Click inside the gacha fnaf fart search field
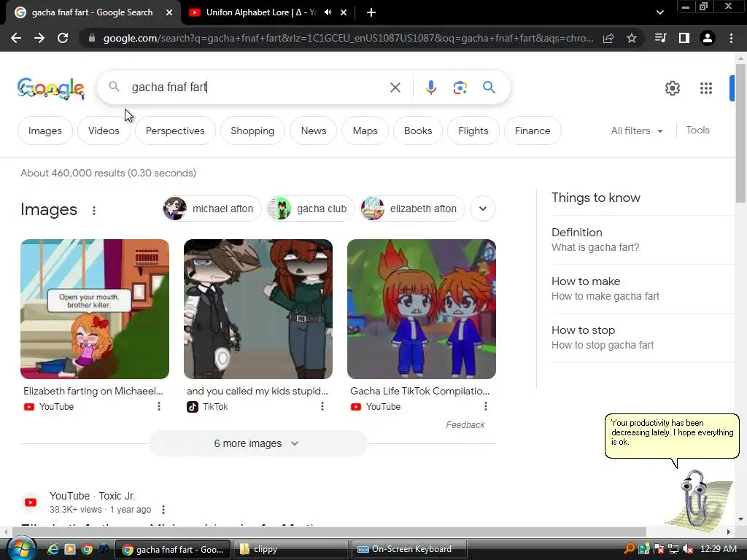Screen dimensions: 747x560 258,87
